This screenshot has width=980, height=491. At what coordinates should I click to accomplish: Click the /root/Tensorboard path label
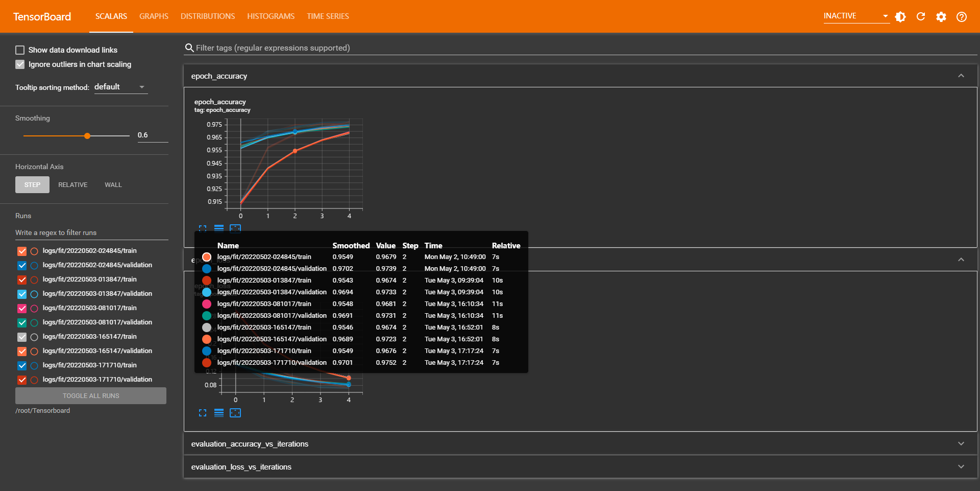(43, 411)
